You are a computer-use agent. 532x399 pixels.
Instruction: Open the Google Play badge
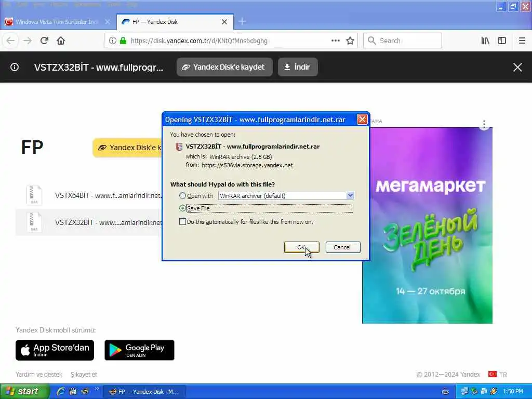coord(139,350)
